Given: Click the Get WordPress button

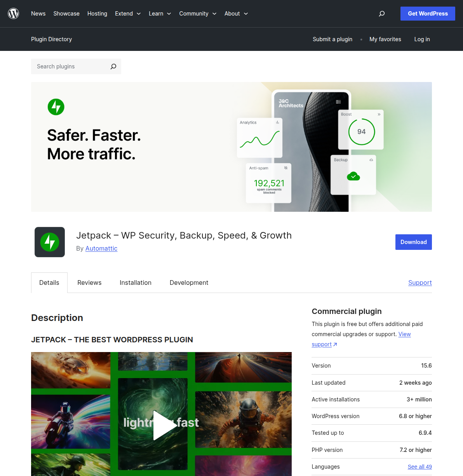Looking at the screenshot, I should (x=428, y=14).
